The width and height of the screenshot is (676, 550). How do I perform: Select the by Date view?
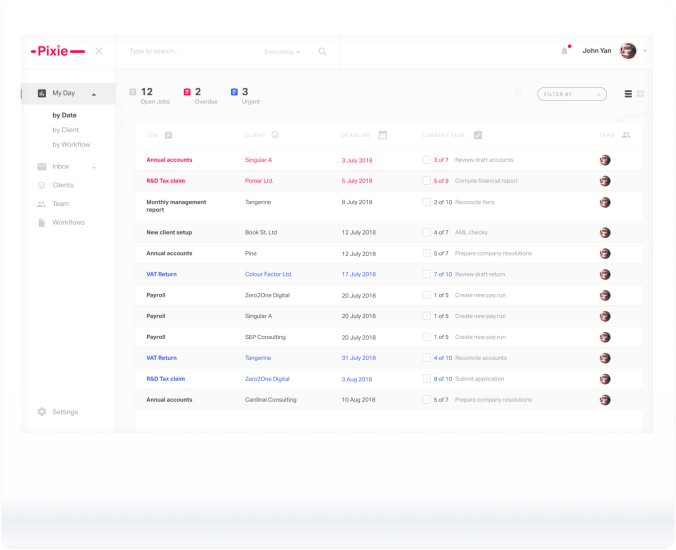click(65, 115)
